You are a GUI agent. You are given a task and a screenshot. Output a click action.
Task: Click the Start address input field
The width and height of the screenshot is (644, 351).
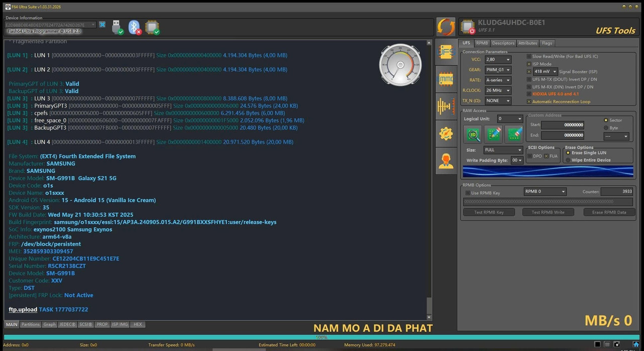coord(562,125)
